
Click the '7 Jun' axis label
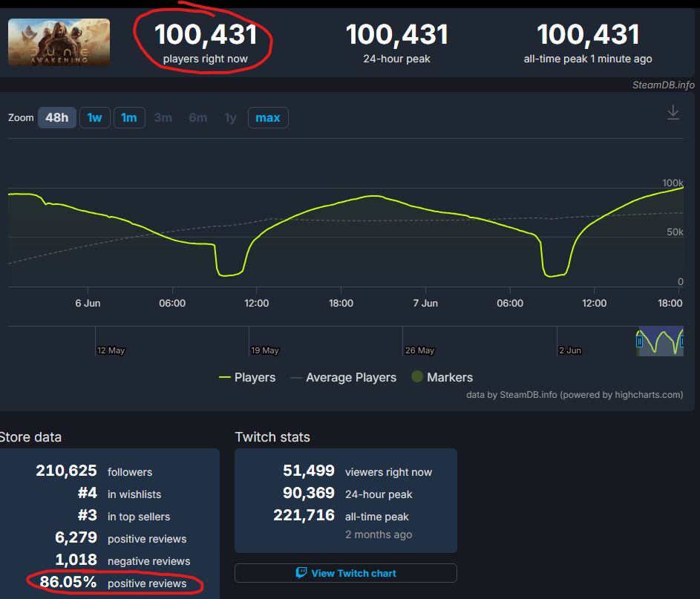click(x=425, y=303)
